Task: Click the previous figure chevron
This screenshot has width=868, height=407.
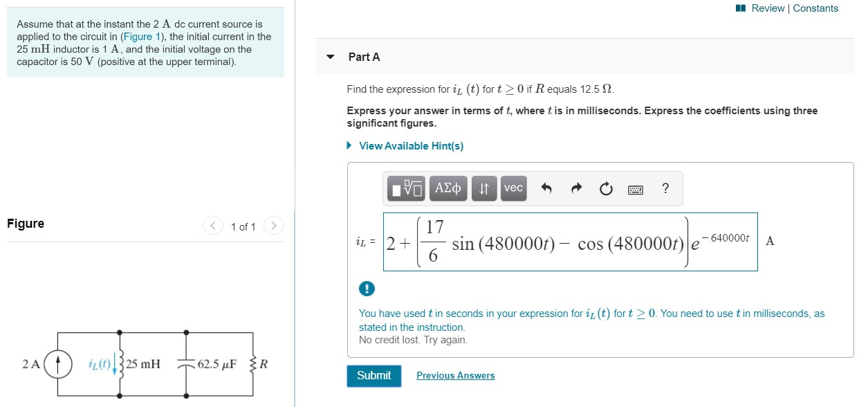Action: tap(213, 226)
